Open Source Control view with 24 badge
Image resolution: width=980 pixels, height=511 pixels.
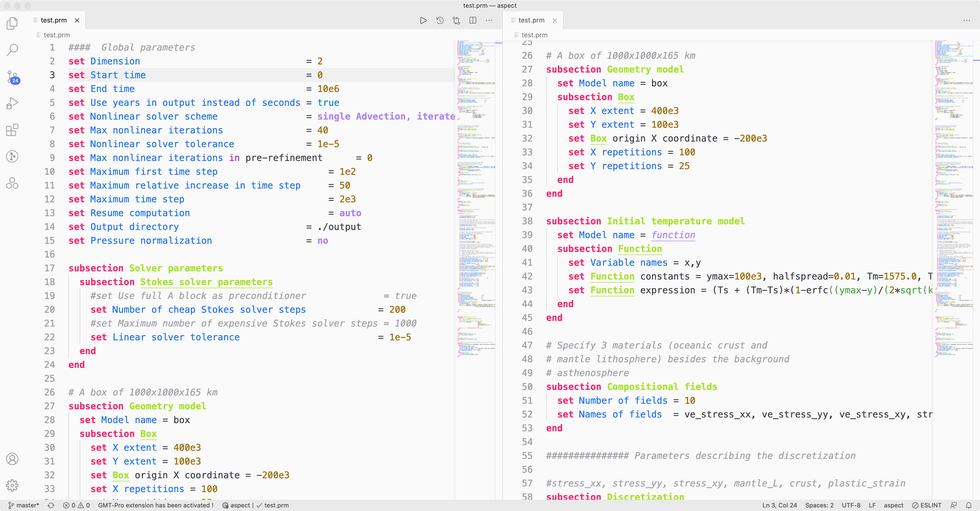12,76
